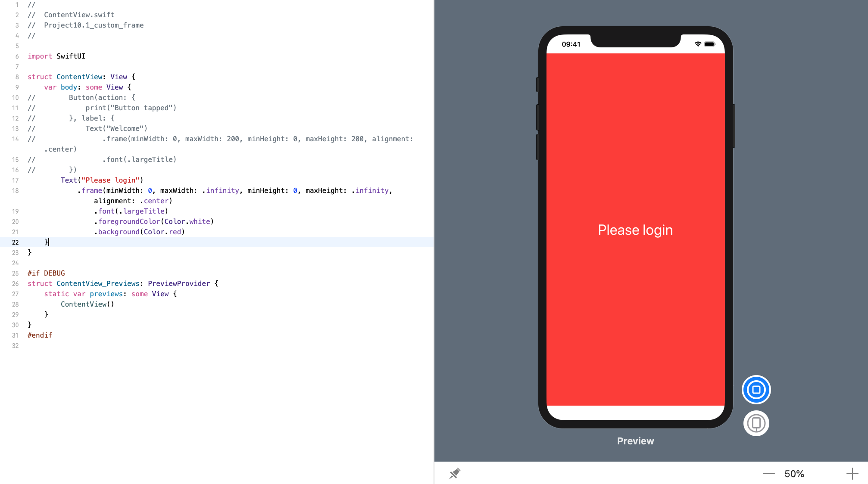The height and width of the screenshot is (484, 868).
Task: Click 'ContentView' in the struct declaration on line 8
Action: pyautogui.click(x=79, y=77)
